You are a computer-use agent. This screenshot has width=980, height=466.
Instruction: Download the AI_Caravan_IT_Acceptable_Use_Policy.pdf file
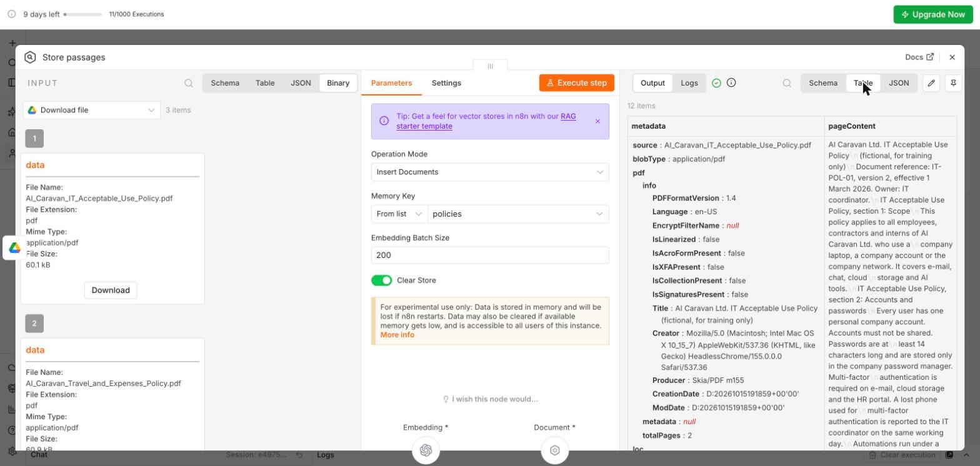[111, 290]
